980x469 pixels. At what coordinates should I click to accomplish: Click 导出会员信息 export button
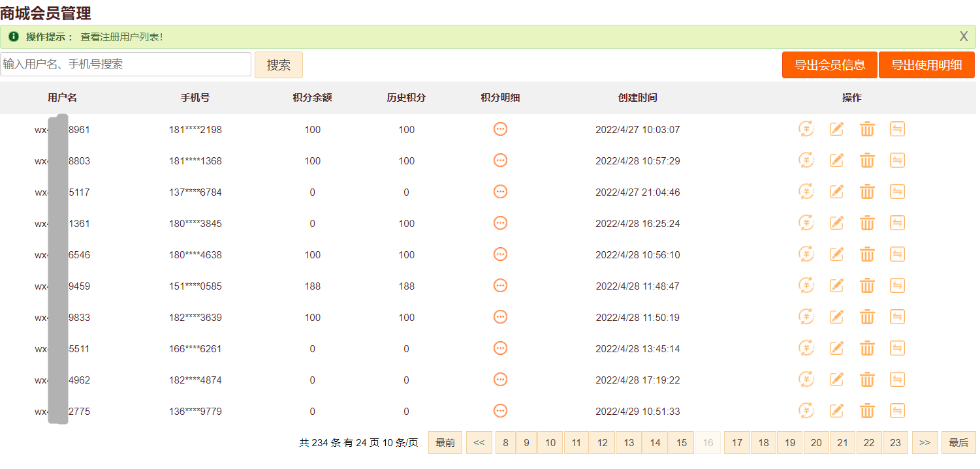pos(830,65)
